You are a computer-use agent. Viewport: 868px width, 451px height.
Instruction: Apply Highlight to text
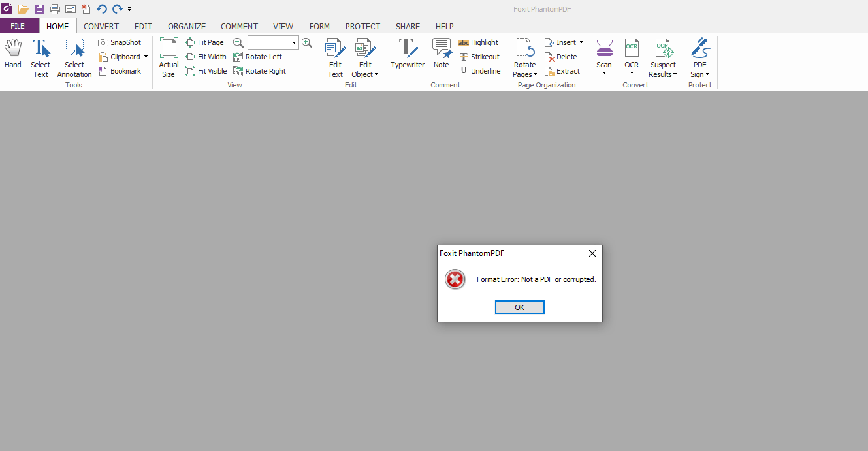point(479,42)
